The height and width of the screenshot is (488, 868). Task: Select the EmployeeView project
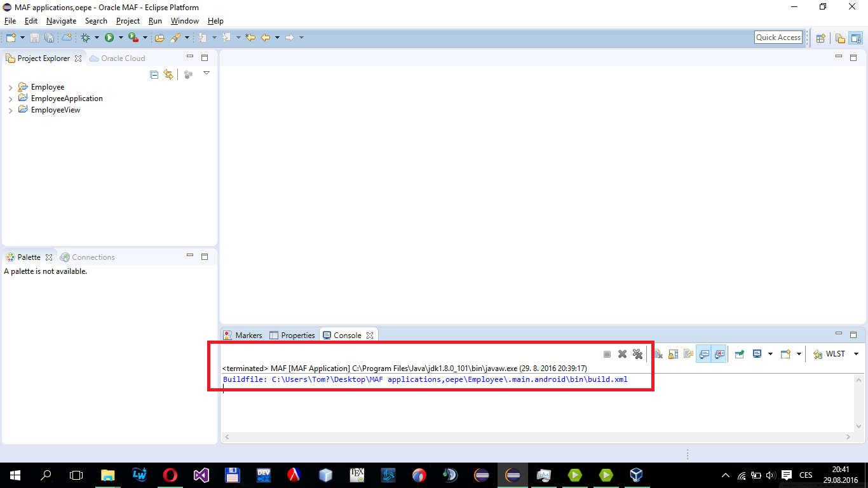click(x=55, y=110)
